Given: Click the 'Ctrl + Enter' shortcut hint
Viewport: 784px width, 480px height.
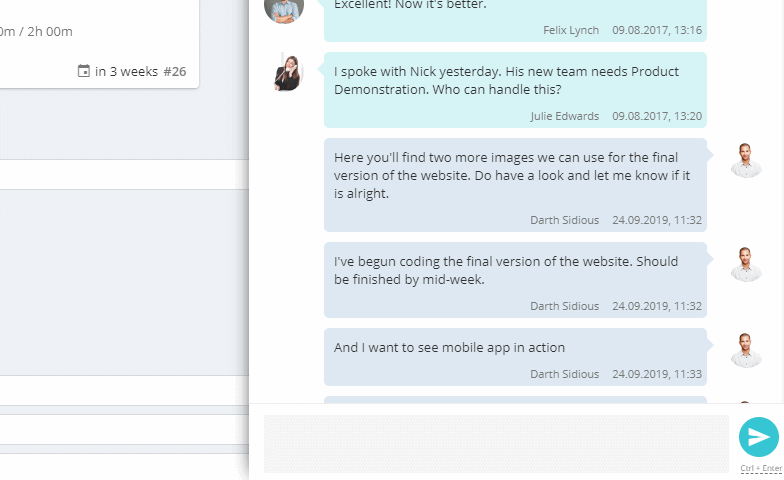Looking at the screenshot, I should [761, 468].
